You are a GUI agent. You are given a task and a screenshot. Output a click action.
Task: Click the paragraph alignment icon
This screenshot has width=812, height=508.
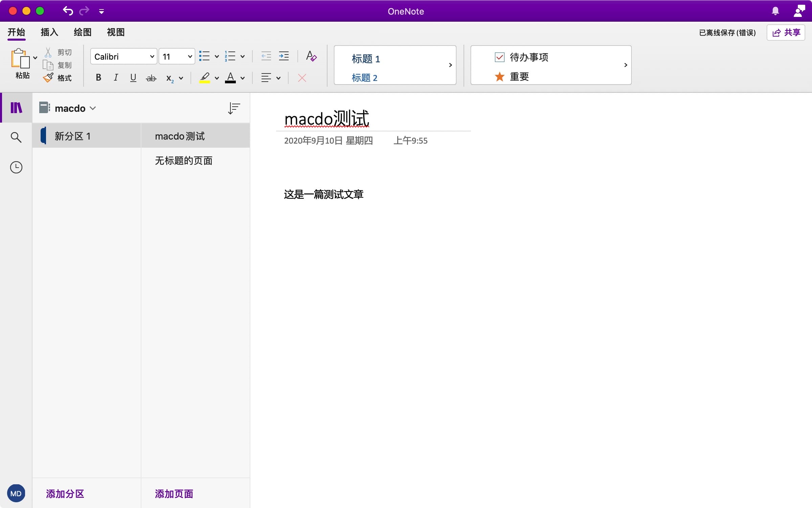point(266,78)
